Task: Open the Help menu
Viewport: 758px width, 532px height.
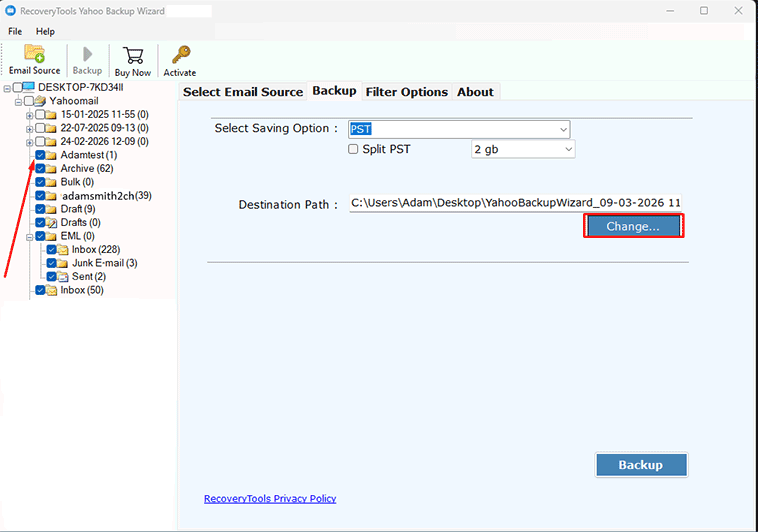Action: click(x=45, y=31)
